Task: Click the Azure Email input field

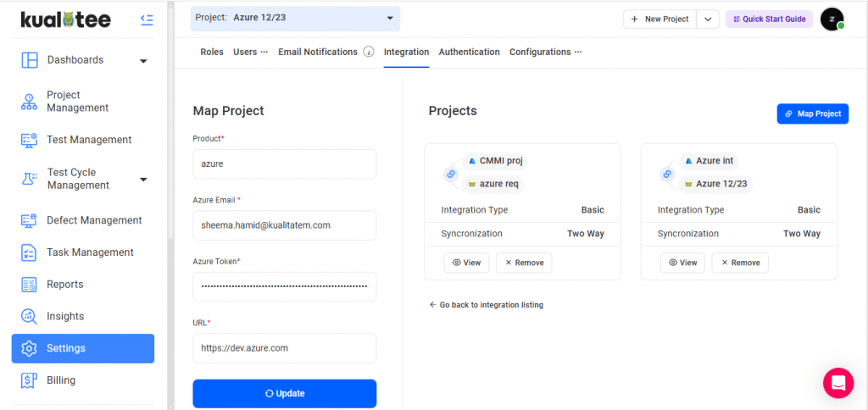Action: coord(285,225)
